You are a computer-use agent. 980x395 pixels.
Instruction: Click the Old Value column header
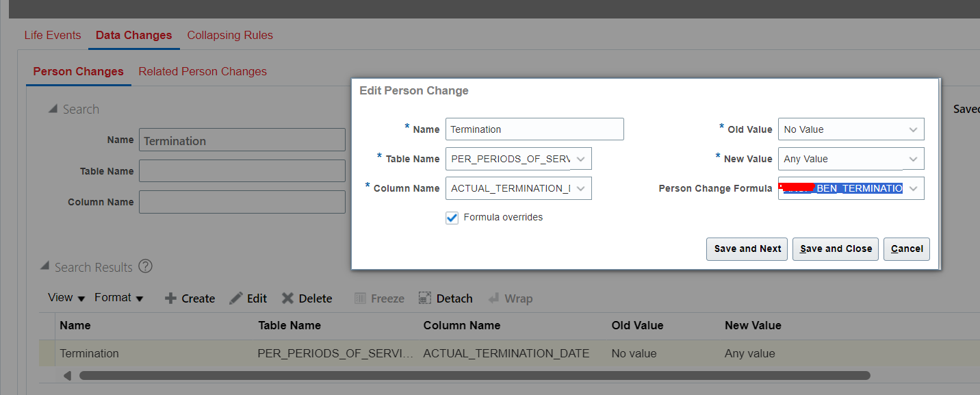[x=638, y=325]
